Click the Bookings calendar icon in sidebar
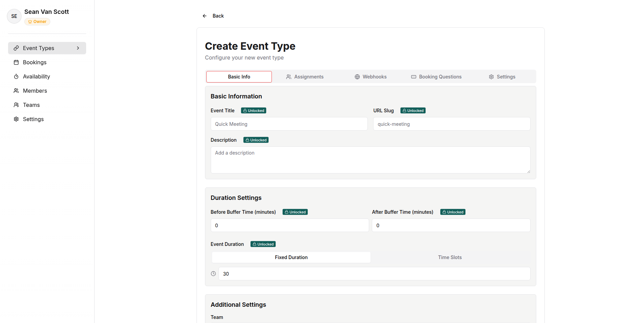 [16, 62]
